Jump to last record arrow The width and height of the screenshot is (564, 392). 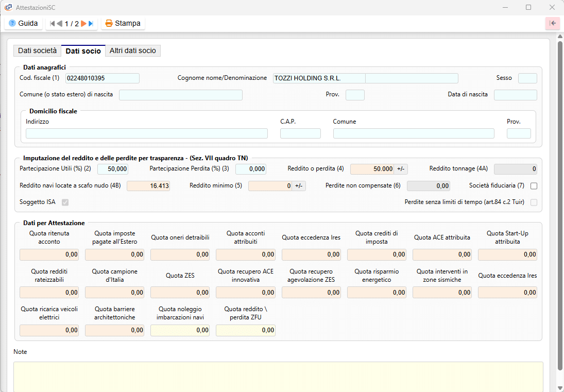tap(91, 24)
